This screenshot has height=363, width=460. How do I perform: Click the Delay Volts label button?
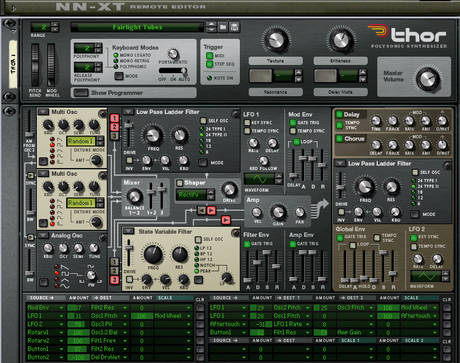click(x=340, y=92)
